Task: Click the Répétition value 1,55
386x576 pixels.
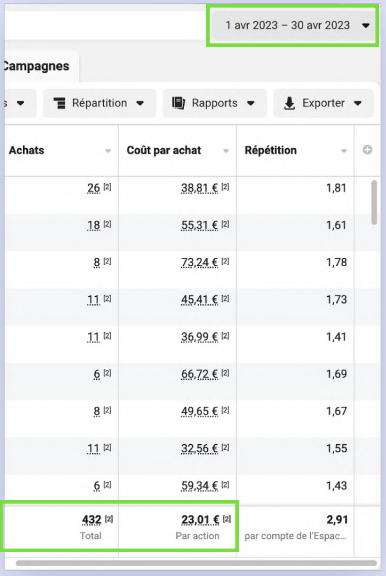Action: click(336, 449)
